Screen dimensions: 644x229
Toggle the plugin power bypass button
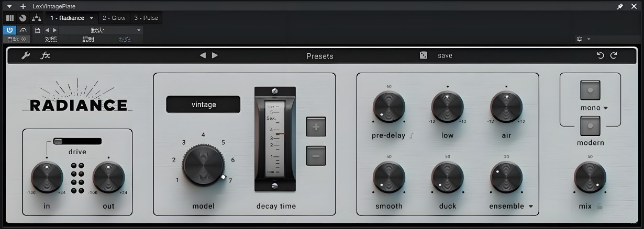[9, 30]
